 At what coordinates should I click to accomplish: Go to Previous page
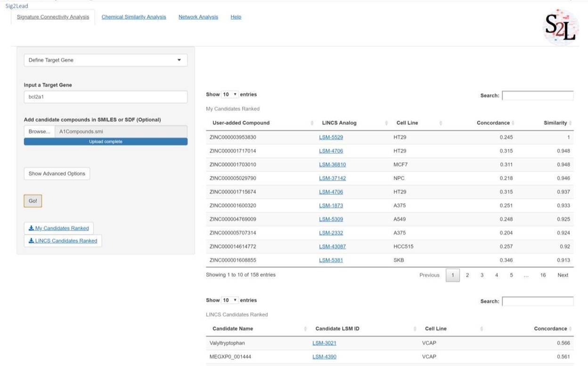[x=429, y=275]
